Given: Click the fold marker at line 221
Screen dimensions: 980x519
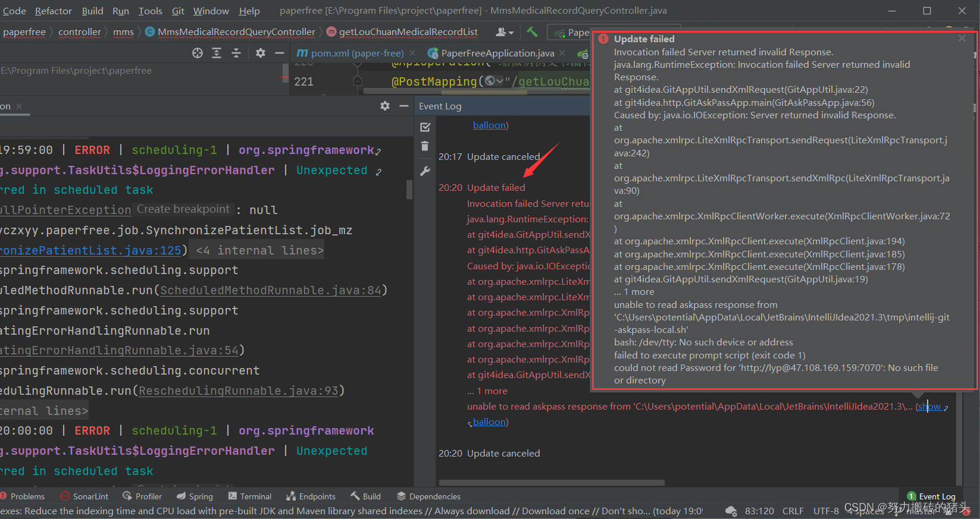Looking at the screenshot, I should click(357, 80).
